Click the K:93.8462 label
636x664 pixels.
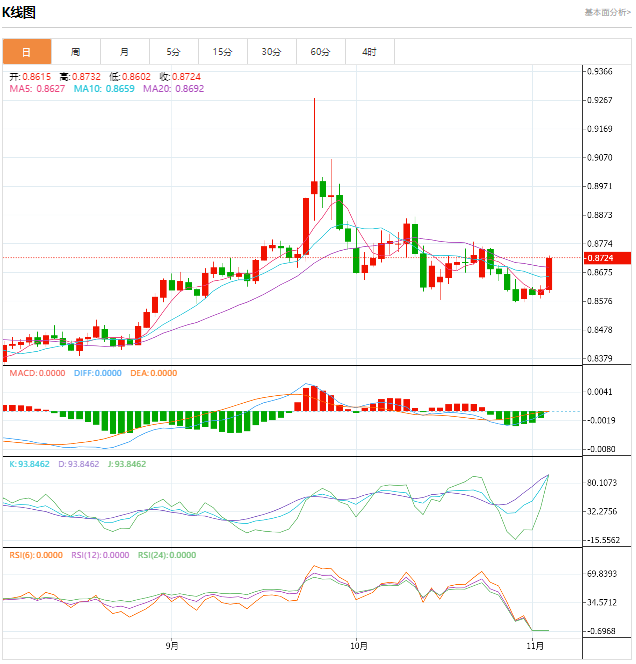pyautogui.click(x=30, y=465)
